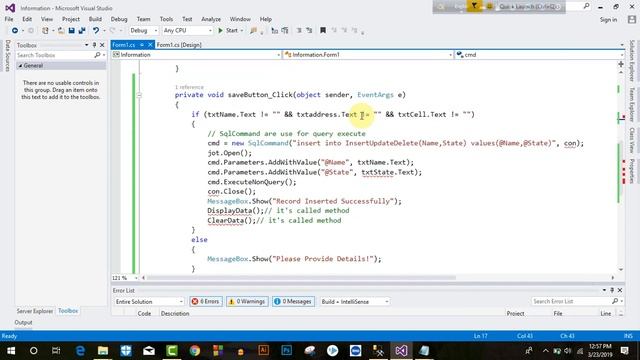Toggle the 0 Warnings filter

[x=247, y=302]
